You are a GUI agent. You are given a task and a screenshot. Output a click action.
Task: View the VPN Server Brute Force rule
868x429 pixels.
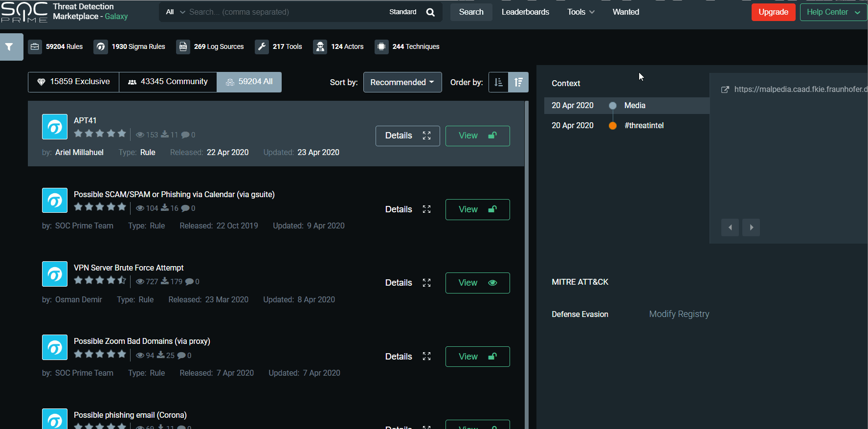point(478,283)
